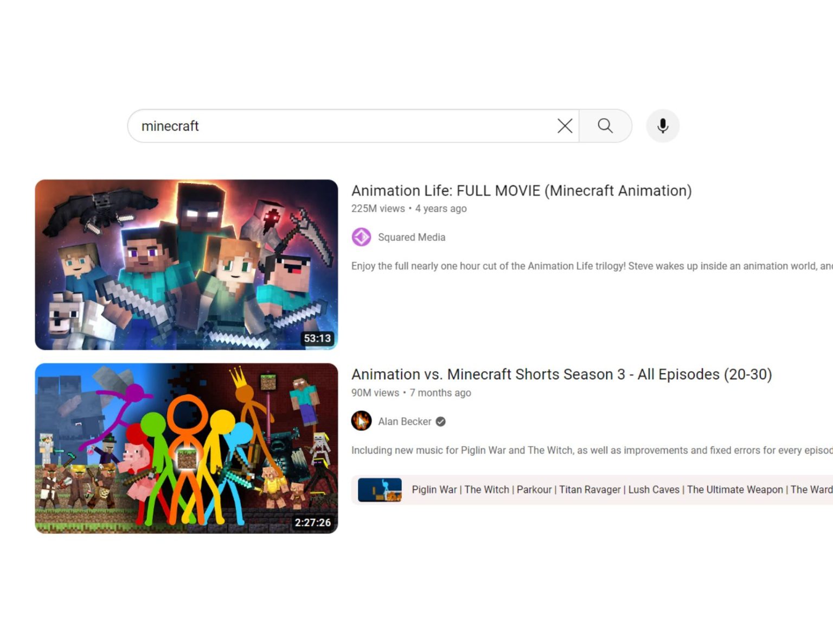
Task: Click the Squared Media channel name
Action: click(x=412, y=237)
